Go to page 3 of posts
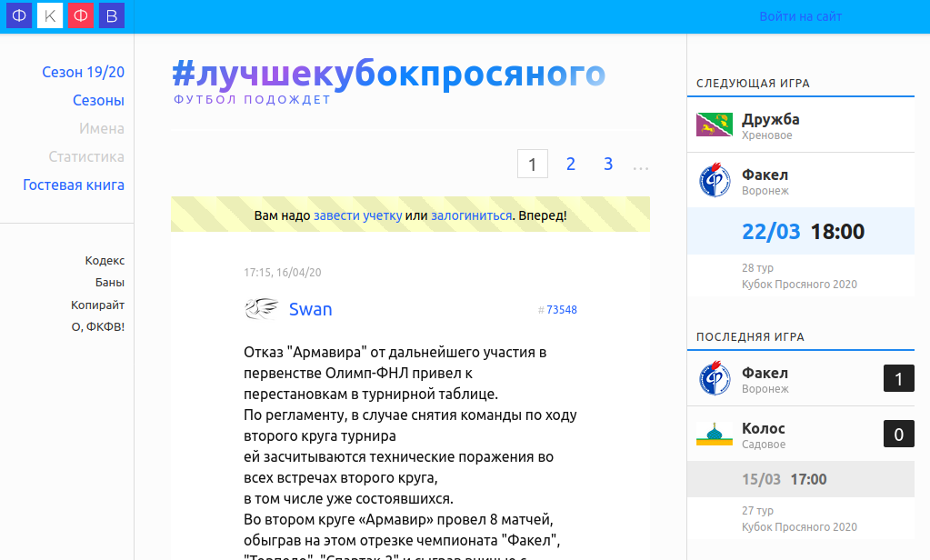The image size is (930, 560). (608, 164)
